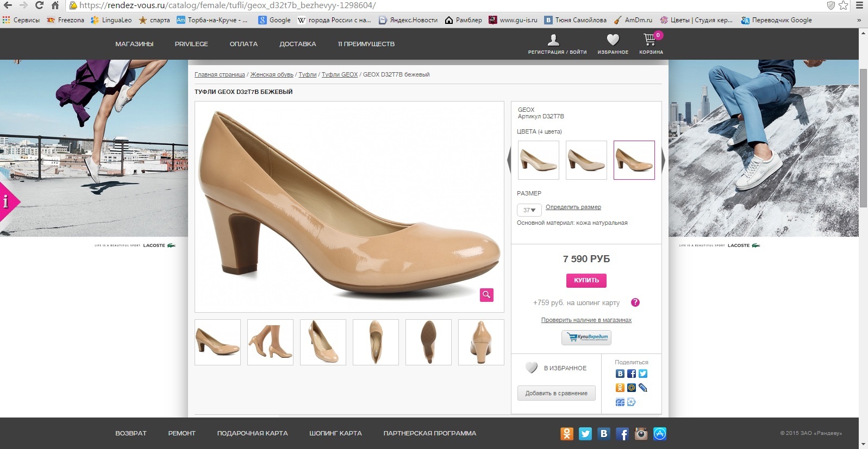View shoe sole thumbnail
This screenshot has width=868, height=449.
point(428,342)
